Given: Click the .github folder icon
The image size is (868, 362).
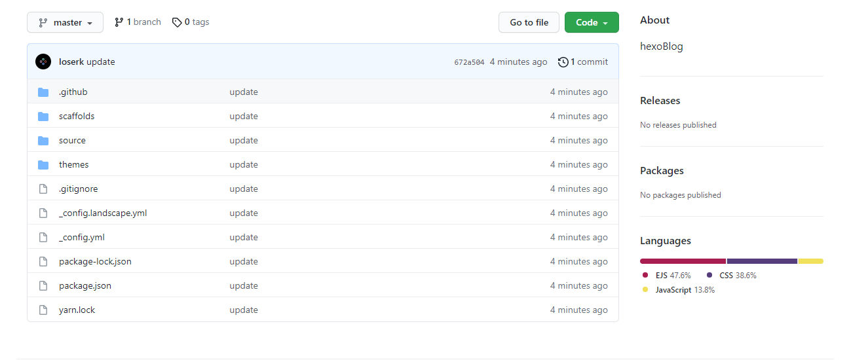Looking at the screenshot, I should 43,92.
